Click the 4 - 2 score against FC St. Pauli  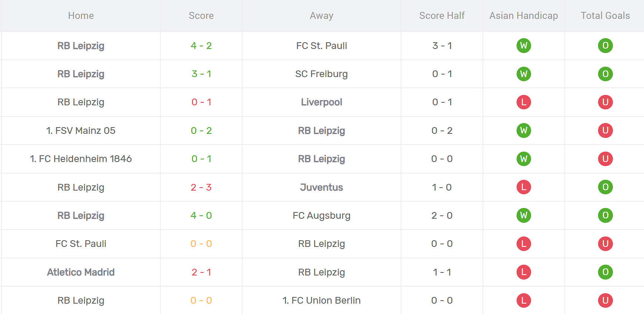point(201,46)
